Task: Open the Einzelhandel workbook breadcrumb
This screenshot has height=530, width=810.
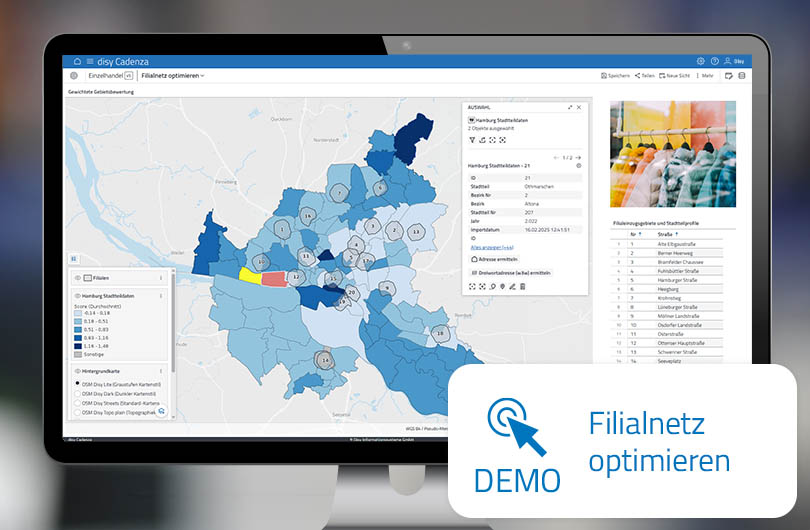Action: [x=105, y=75]
